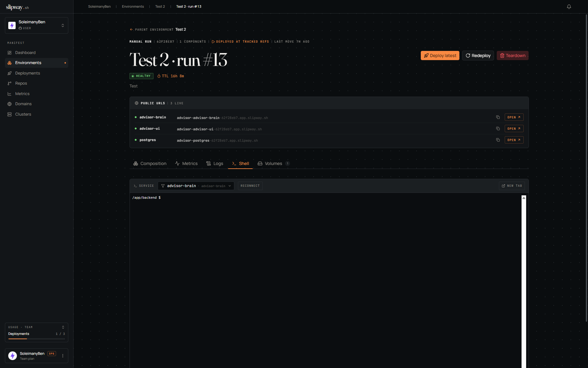The height and width of the screenshot is (368, 588).
Task: Click the Deployments usage progress bar
Action: [36, 339]
